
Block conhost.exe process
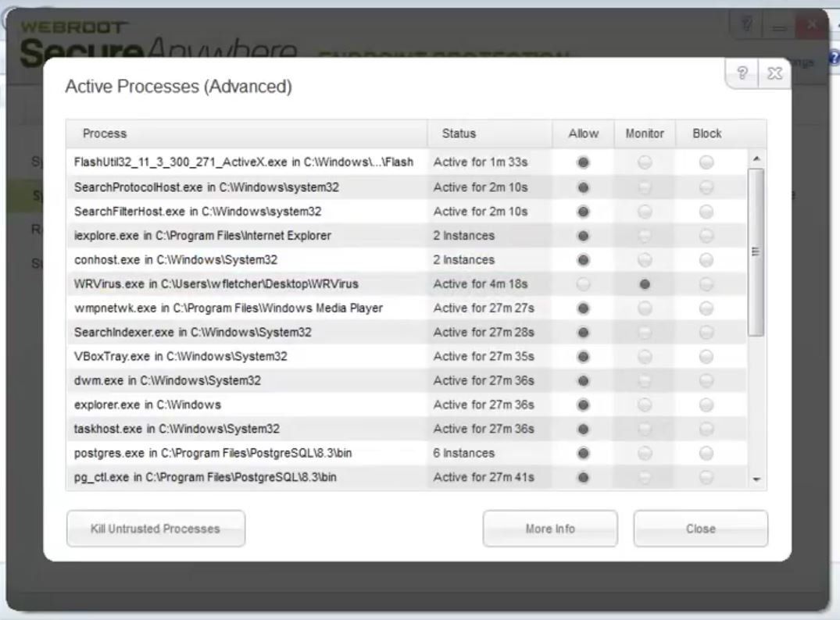click(706, 260)
